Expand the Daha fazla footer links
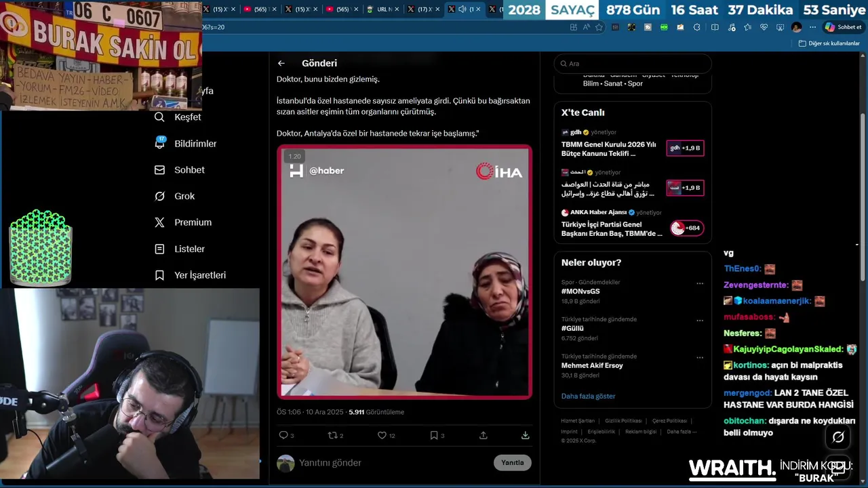The width and height of the screenshot is (868, 488). (682, 432)
